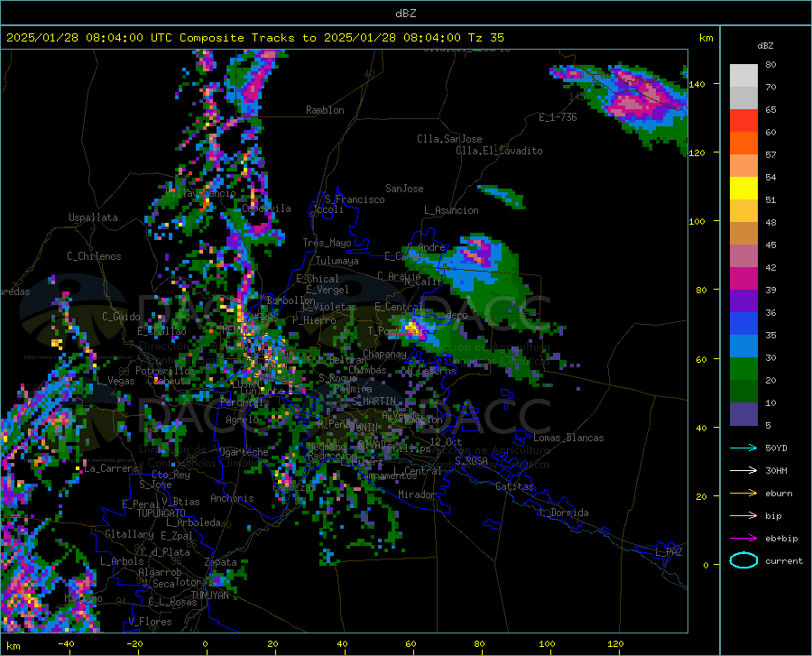Screen dimensions: 812x656
Task: Click the white 30HM arrow icon in the legend
Action: click(x=743, y=470)
